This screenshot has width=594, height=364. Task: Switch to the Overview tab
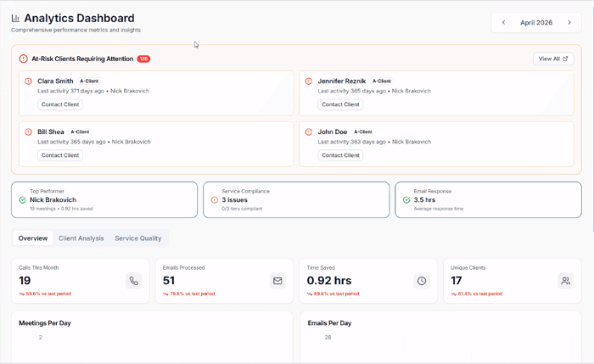(33, 238)
